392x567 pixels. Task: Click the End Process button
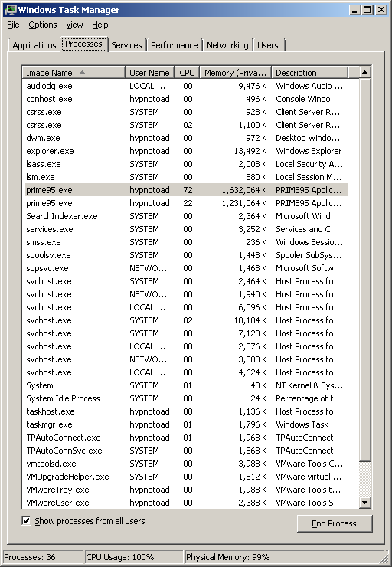pos(334,523)
